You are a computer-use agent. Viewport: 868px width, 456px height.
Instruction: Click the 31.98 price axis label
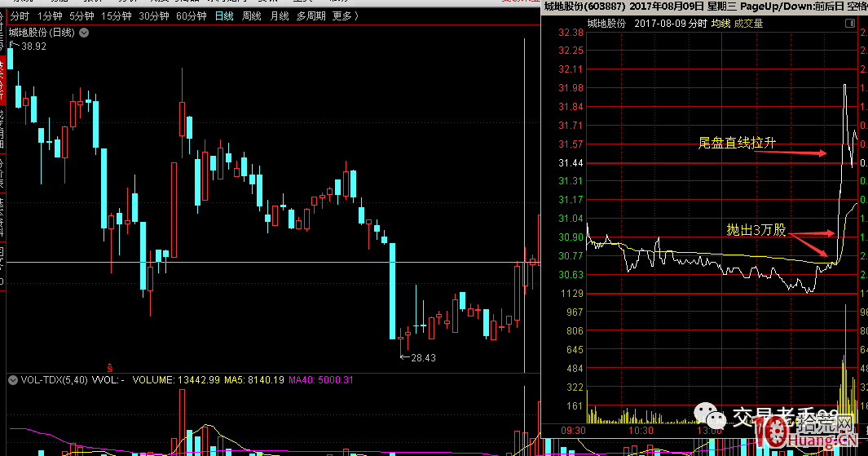pos(571,88)
